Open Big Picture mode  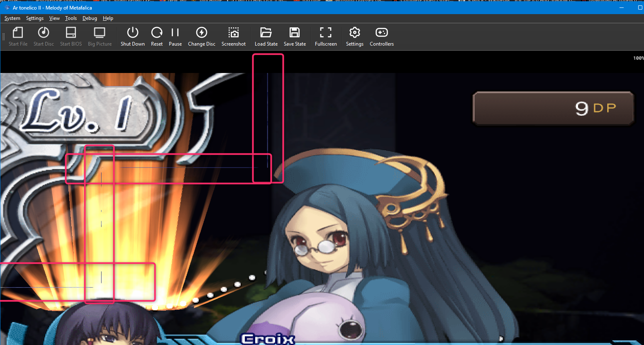(x=100, y=36)
